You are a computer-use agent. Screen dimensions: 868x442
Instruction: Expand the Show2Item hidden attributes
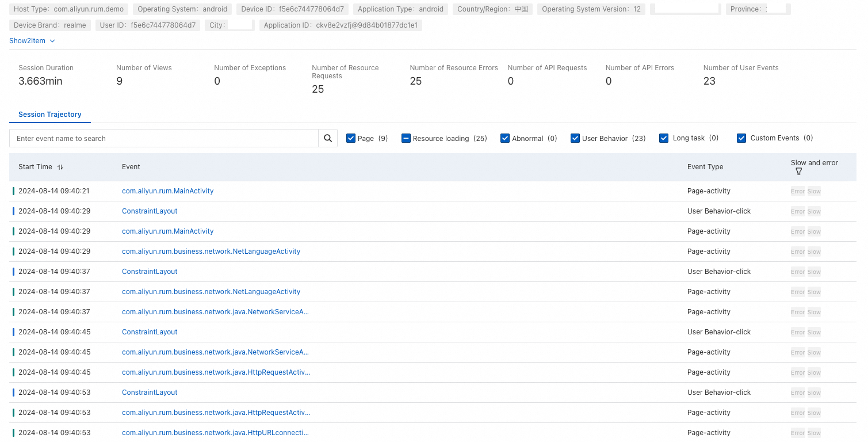click(27, 41)
